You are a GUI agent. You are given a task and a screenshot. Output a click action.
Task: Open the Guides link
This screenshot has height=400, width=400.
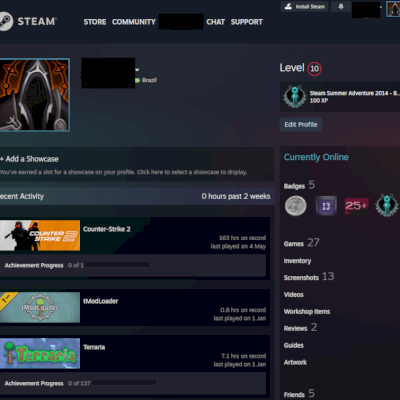click(x=293, y=345)
